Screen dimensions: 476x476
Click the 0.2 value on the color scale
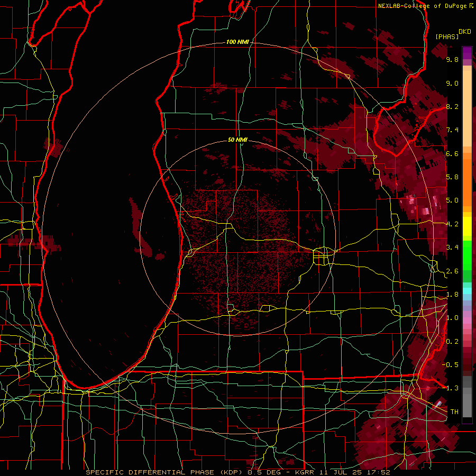pos(452,342)
